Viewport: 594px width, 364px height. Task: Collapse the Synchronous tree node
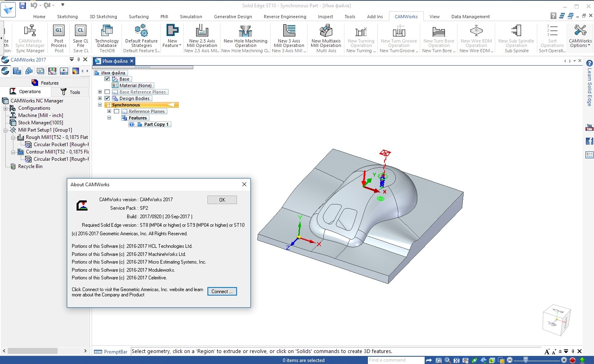(x=100, y=105)
